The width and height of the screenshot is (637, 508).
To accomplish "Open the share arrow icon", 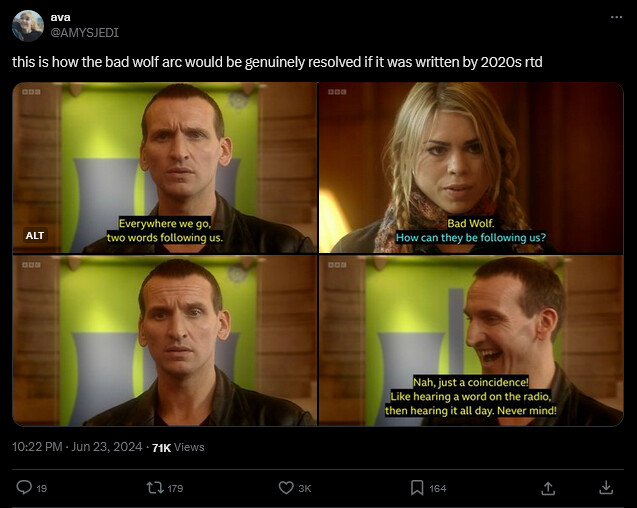I will click(x=548, y=488).
